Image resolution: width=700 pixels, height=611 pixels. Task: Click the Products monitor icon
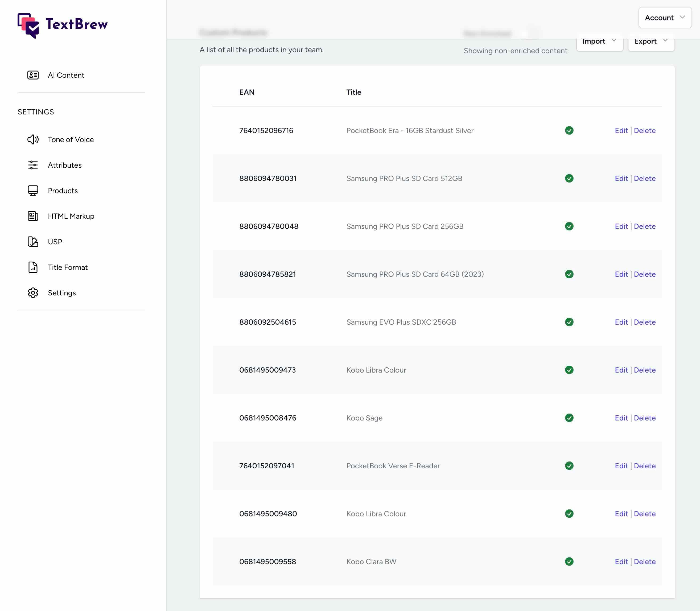(x=33, y=191)
